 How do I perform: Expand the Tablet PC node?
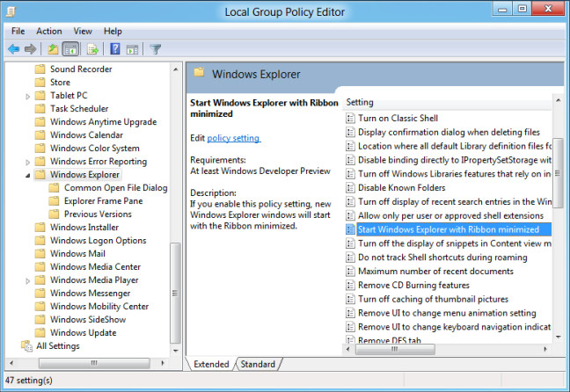coord(27,97)
